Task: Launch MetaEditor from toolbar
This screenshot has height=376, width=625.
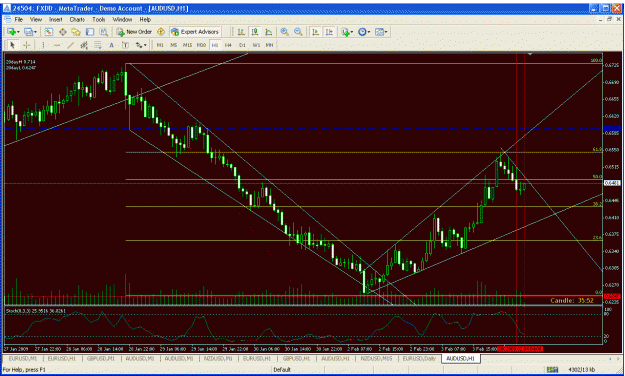Action: tap(161, 32)
